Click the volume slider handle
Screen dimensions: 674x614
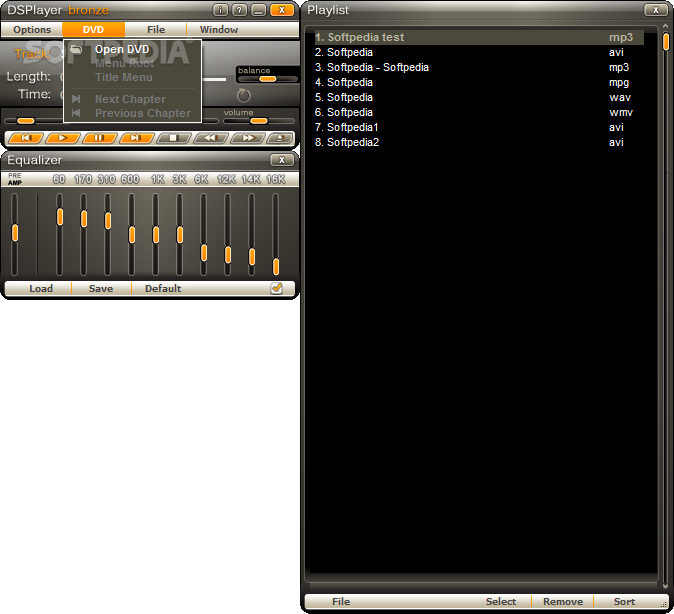[258, 121]
